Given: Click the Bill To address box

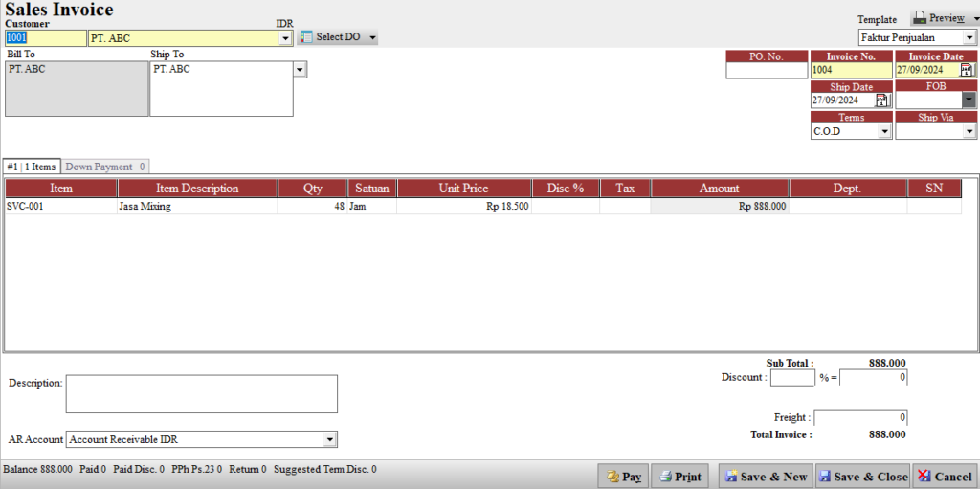Looking at the screenshot, I should [x=77, y=89].
